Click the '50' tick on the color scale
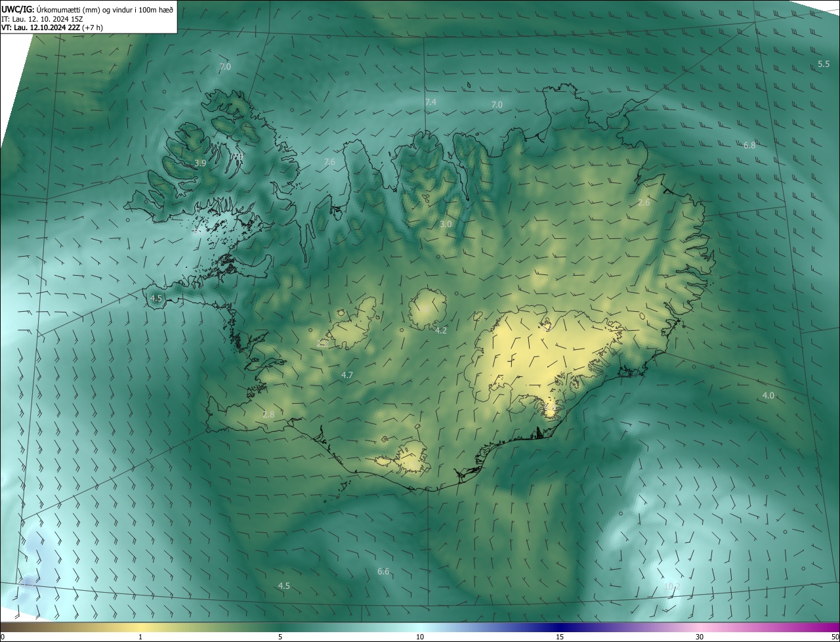Screen dimensions: 840x642 point(835,637)
